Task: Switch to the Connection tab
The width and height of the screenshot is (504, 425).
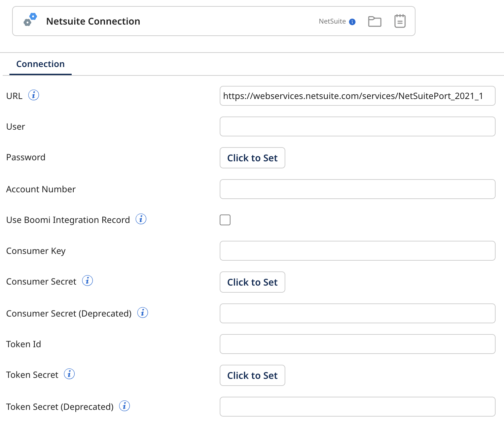Action: [40, 64]
